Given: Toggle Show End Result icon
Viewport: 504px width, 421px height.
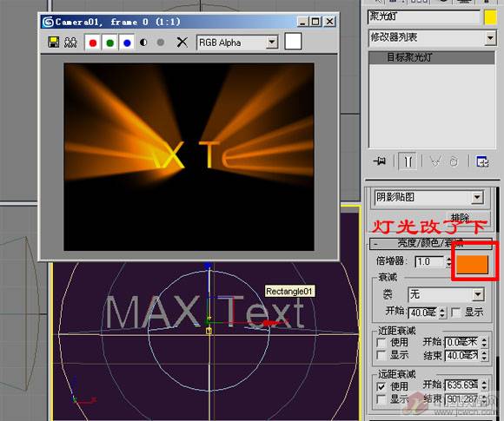Looking at the screenshot, I should (x=408, y=161).
